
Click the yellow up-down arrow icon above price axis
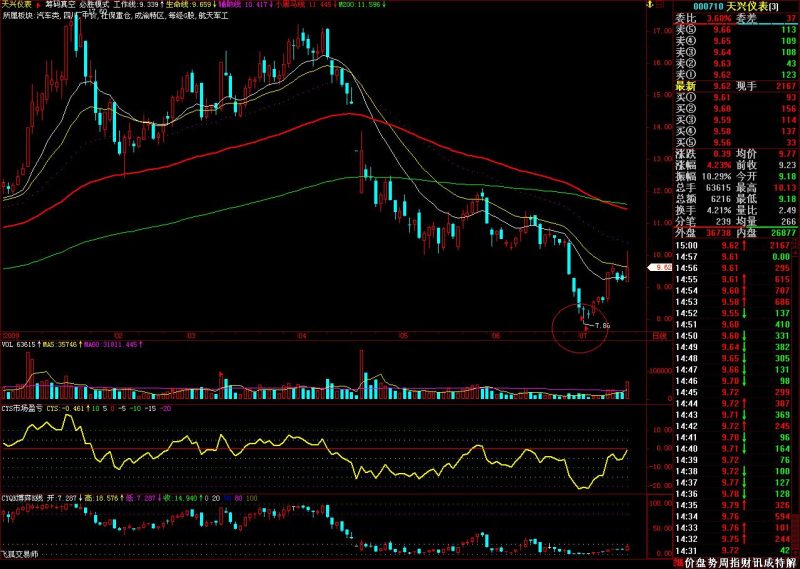pyautogui.click(x=649, y=5)
